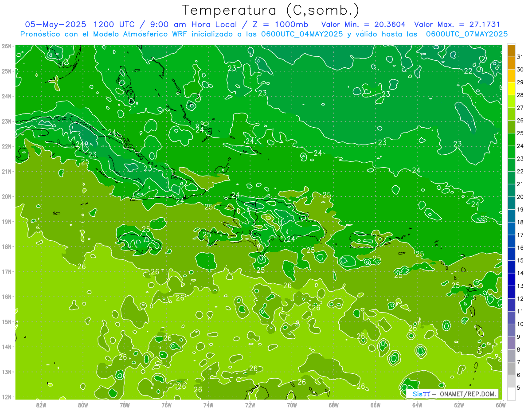Click the color bar label 16
The height and width of the screenshot is (411, 532).
pos(520,248)
